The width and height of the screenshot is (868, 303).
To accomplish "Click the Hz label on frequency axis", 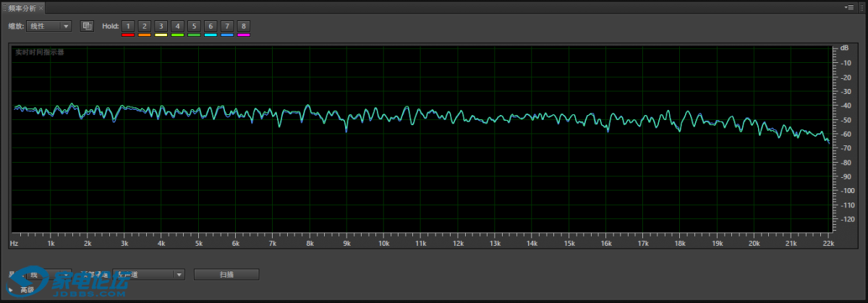I will [x=13, y=244].
